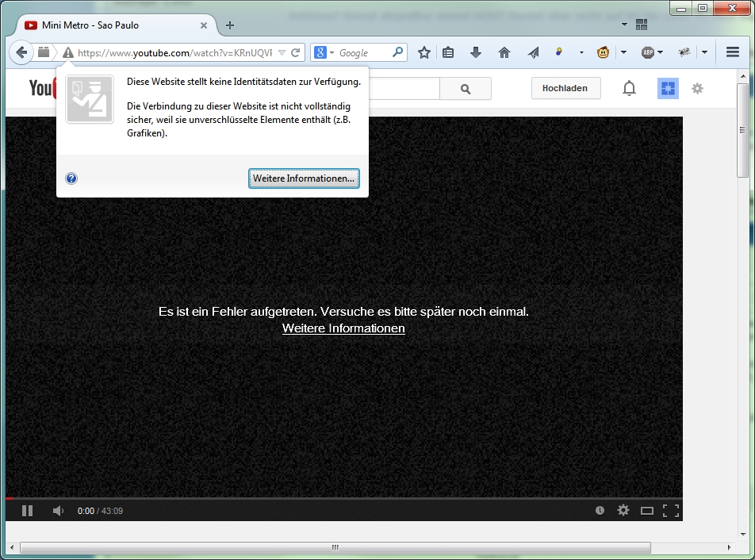This screenshot has width=755, height=560.
Task: Open the Greasemonkey dropdown arrow
Action: pos(623,52)
